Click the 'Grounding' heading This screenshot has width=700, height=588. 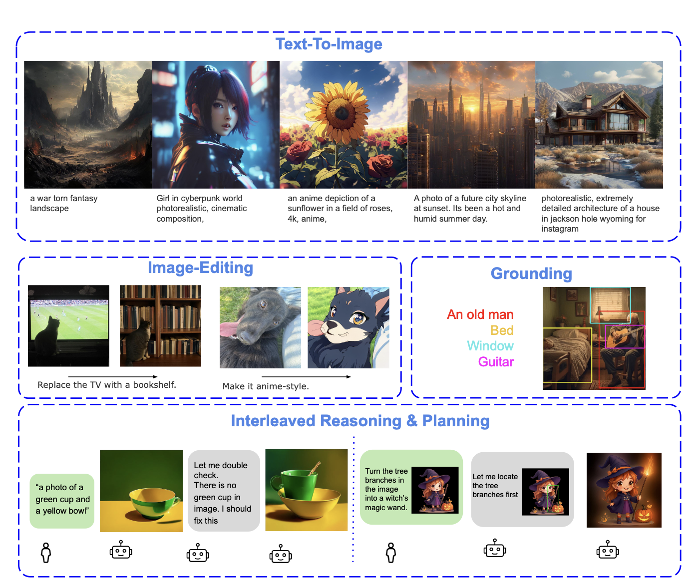[531, 274]
